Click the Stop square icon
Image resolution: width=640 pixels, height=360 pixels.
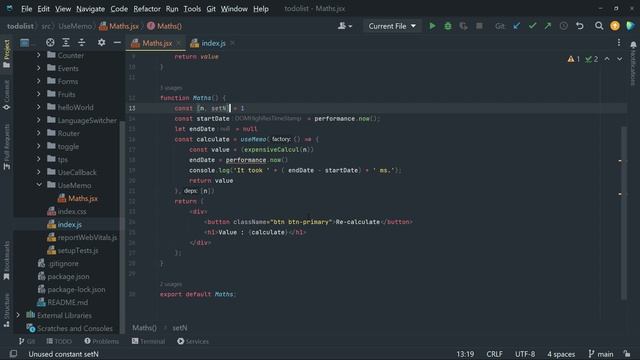coord(479,26)
